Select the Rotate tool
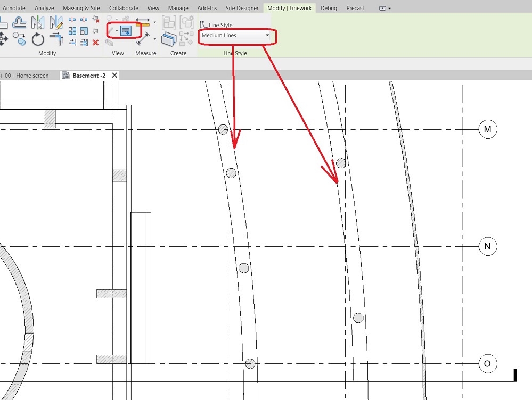 click(x=38, y=39)
